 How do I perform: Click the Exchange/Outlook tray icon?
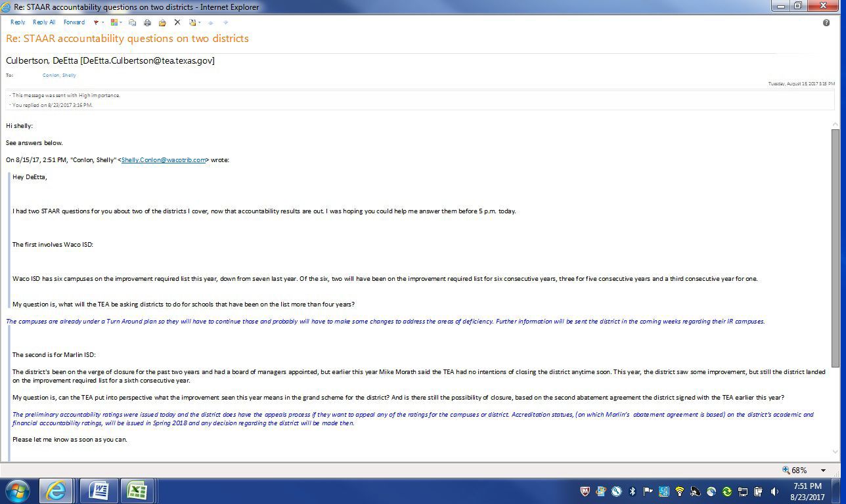click(663, 491)
